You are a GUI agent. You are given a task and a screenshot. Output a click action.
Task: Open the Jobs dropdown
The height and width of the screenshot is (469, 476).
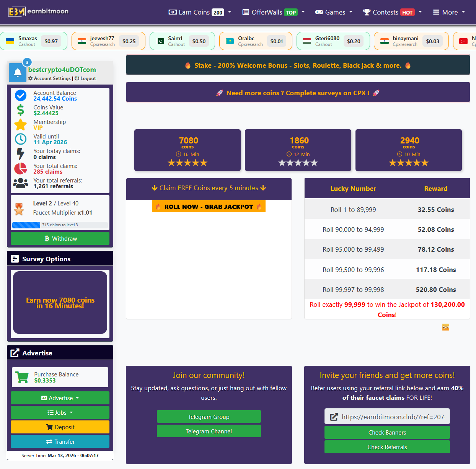tap(60, 412)
